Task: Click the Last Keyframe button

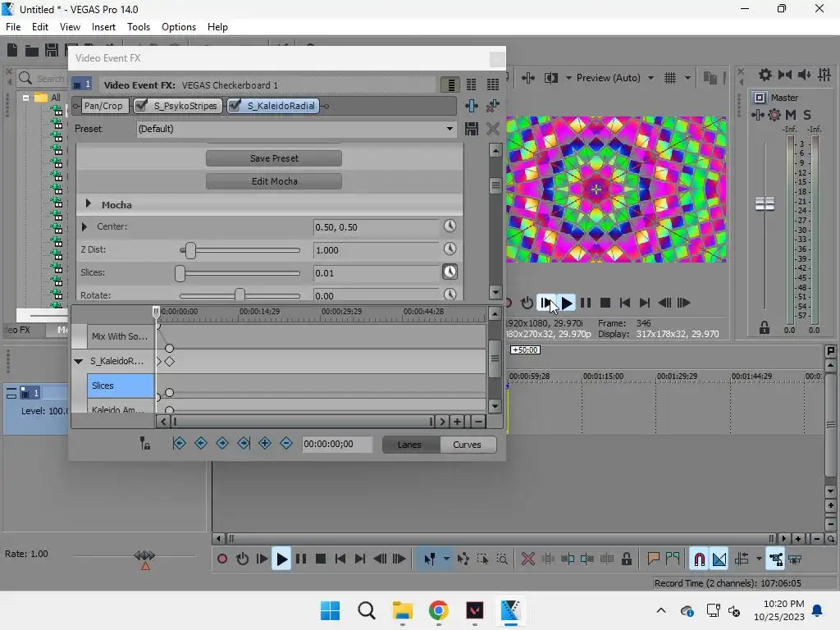Action: 244,443
